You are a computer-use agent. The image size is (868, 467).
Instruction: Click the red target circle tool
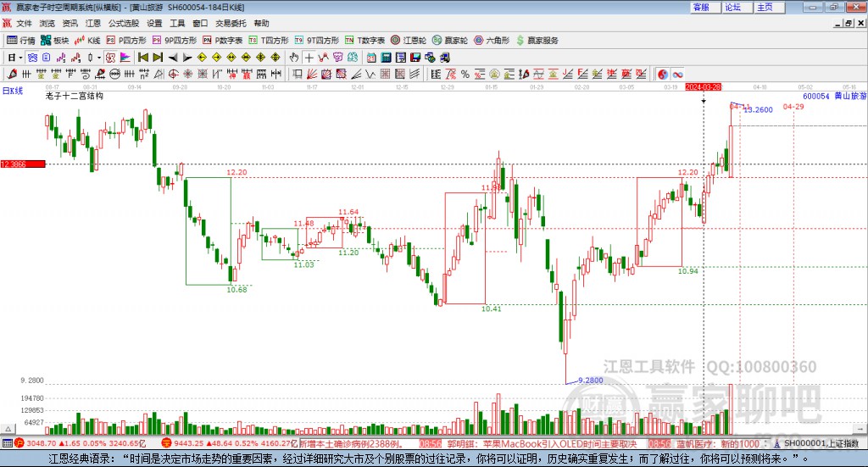(173, 74)
